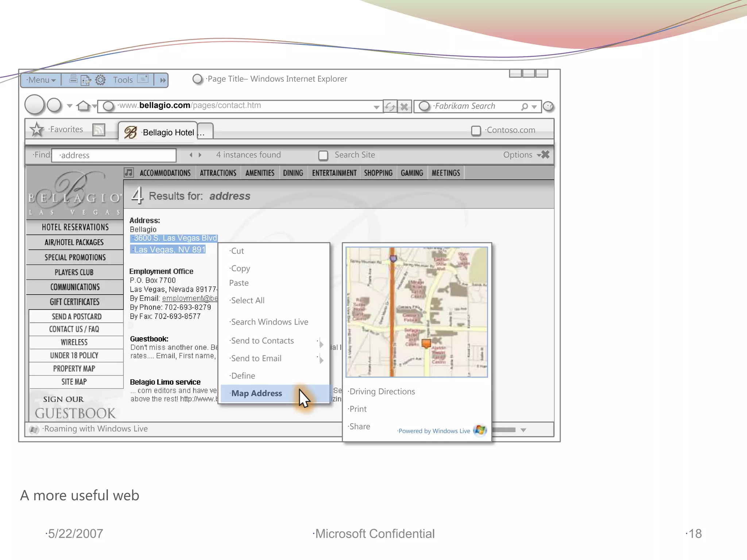Image resolution: width=747 pixels, height=560 pixels.
Task: Click the Bellagio logo
Action: pos(75,193)
